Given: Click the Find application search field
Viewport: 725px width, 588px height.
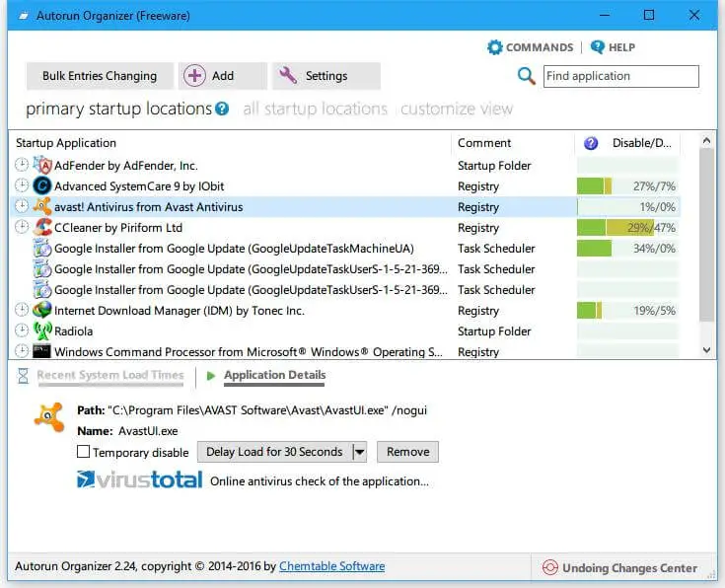Looking at the screenshot, I should pyautogui.click(x=621, y=76).
